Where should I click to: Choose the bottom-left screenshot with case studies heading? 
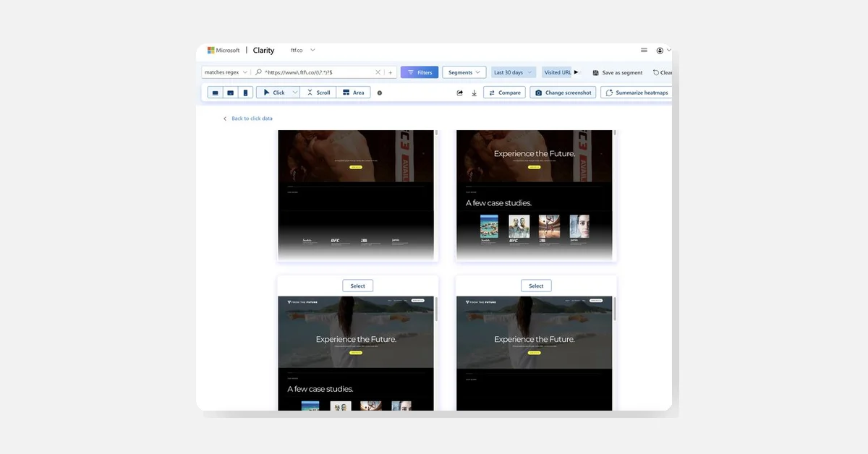point(356,354)
